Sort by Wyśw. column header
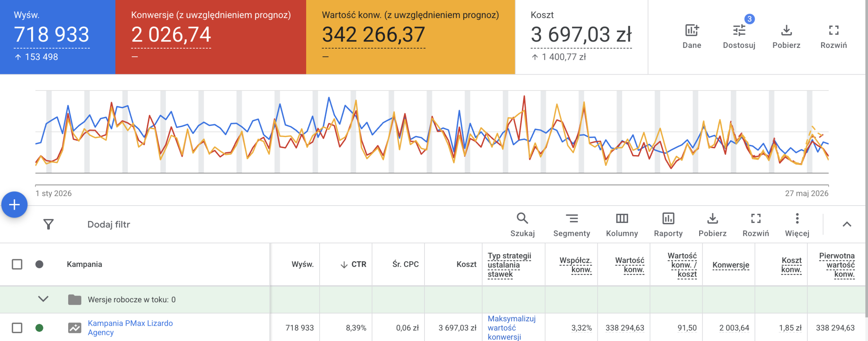 tap(302, 264)
